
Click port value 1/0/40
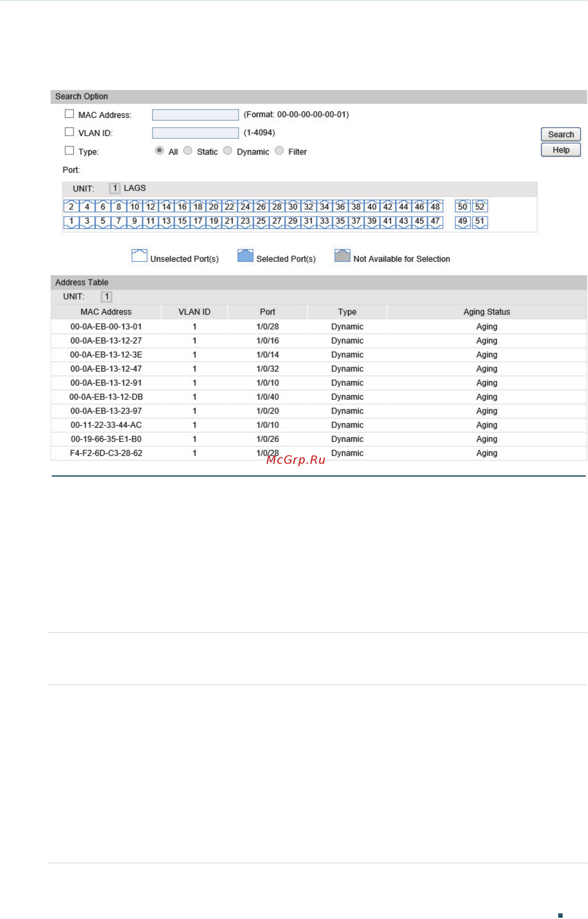[268, 397]
